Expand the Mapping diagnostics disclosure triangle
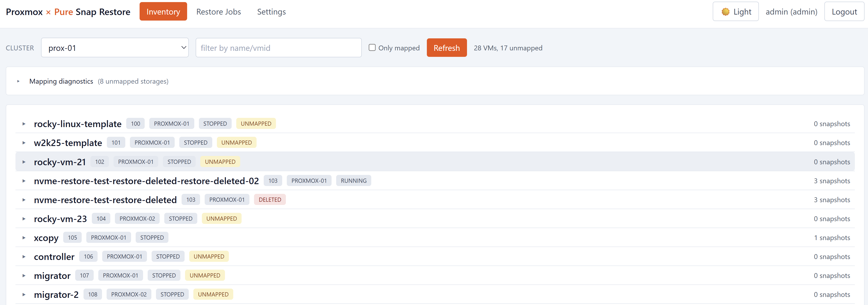The height and width of the screenshot is (305, 868). click(18, 81)
